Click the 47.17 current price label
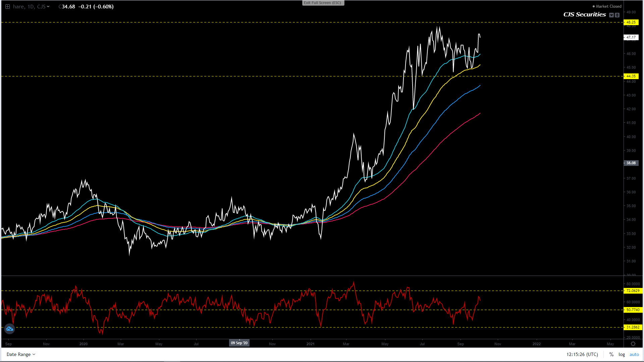This screenshot has height=362, width=644. point(631,37)
